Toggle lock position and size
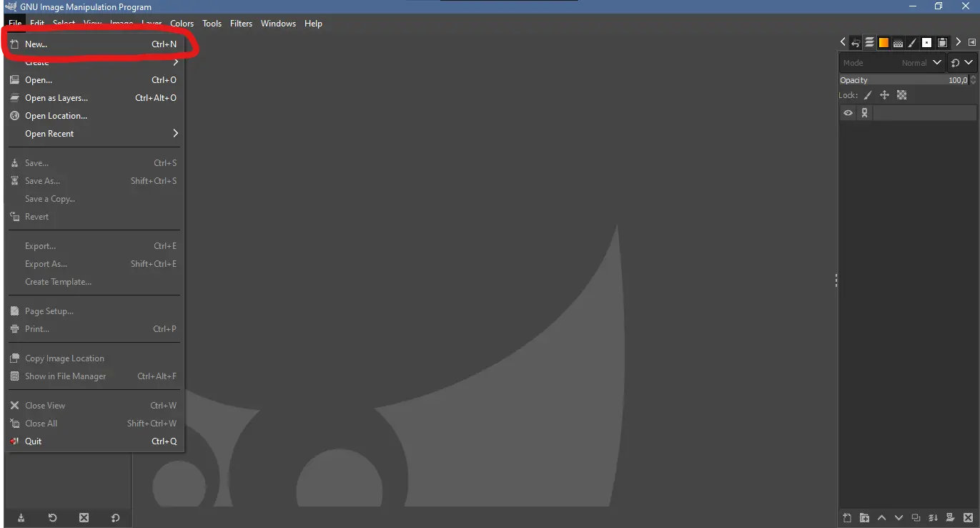The width and height of the screenshot is (980, 528). [x=884, y=95]
